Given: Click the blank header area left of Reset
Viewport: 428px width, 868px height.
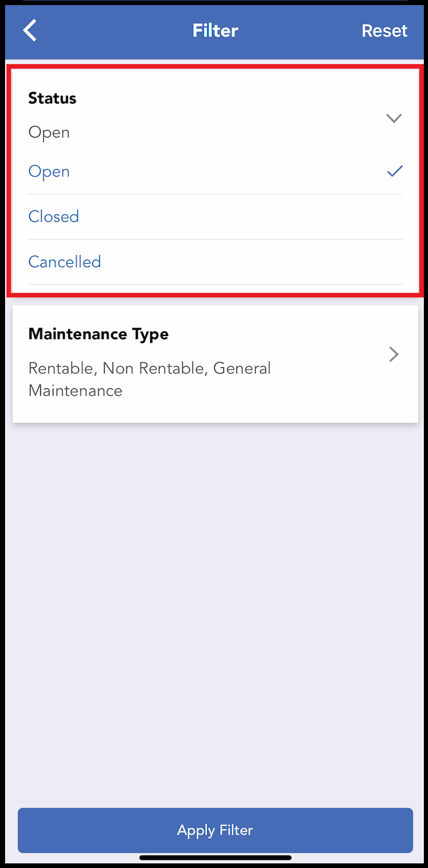Looking at the screenshot, I should point(299,31).
